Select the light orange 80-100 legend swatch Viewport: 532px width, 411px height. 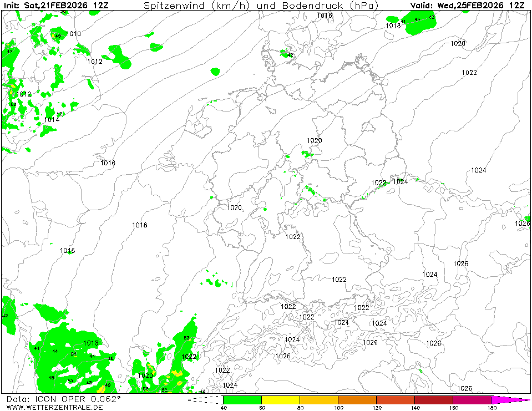point(318,399)
